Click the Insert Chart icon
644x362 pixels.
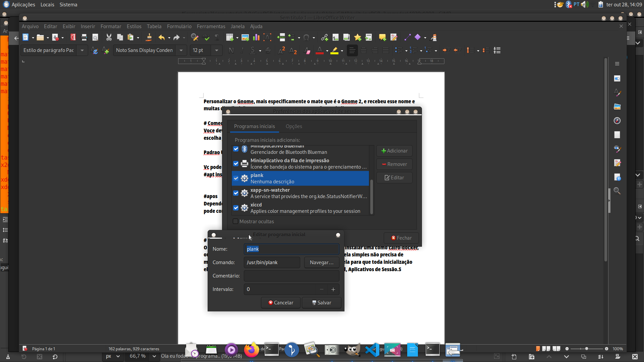[x=256, y=38]
